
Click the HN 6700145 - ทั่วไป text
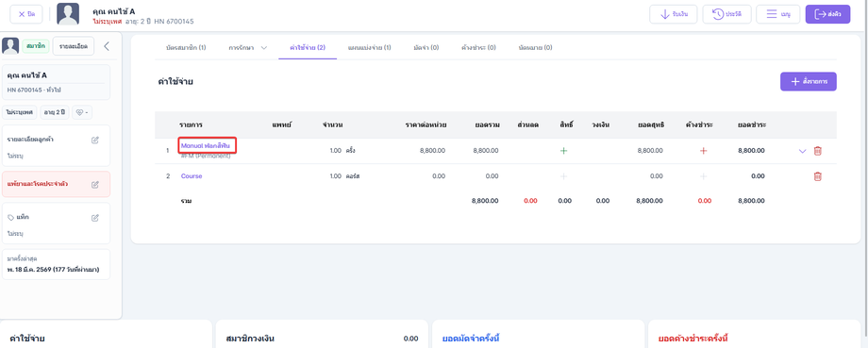(x=34, y=90)
